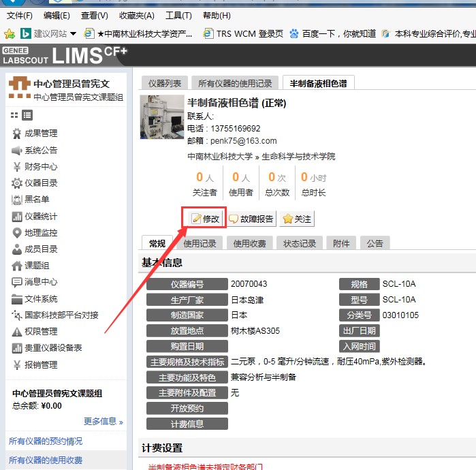This screenshot has width=476, height=470.
Task: Switch sidebar to grid view icon
Action: pyautogui.click(x=14, y=115)
